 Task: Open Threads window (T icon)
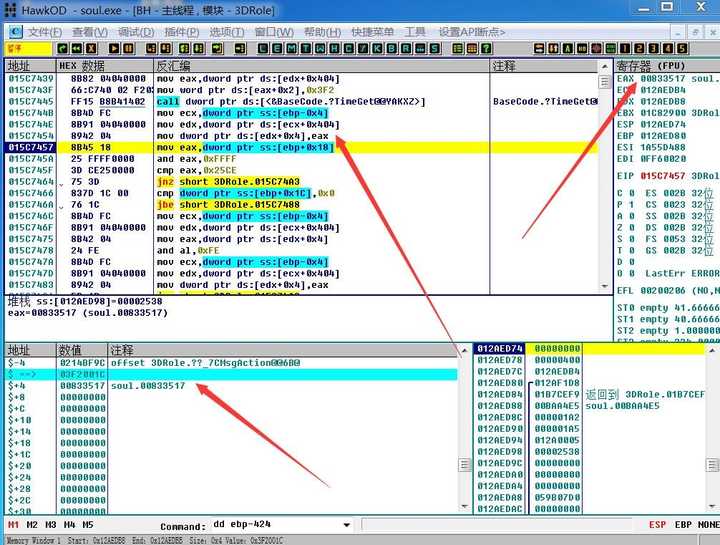pos(305,49)
